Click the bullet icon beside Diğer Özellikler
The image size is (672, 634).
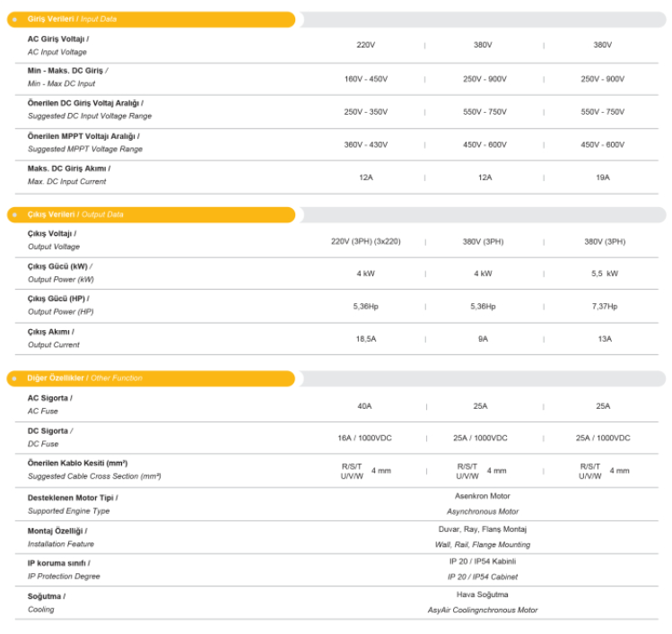click(14, 378)
